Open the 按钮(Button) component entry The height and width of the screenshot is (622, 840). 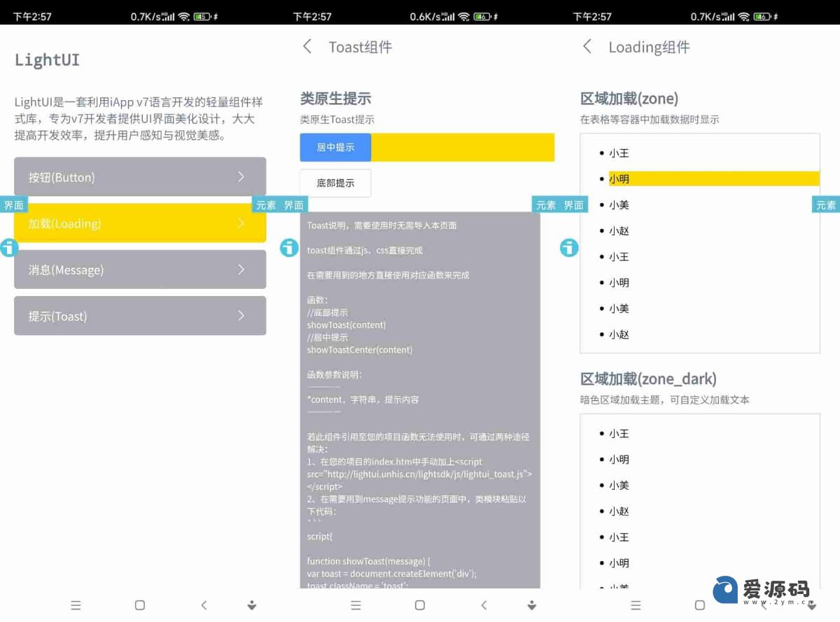[x=140, y=177]
